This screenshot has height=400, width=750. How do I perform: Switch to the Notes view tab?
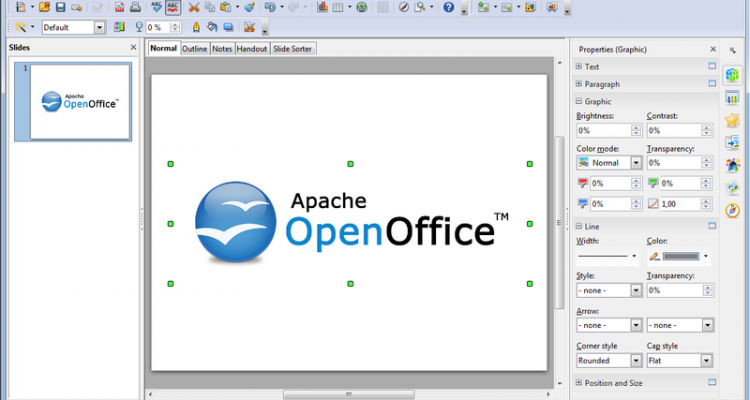click(222, 49)
